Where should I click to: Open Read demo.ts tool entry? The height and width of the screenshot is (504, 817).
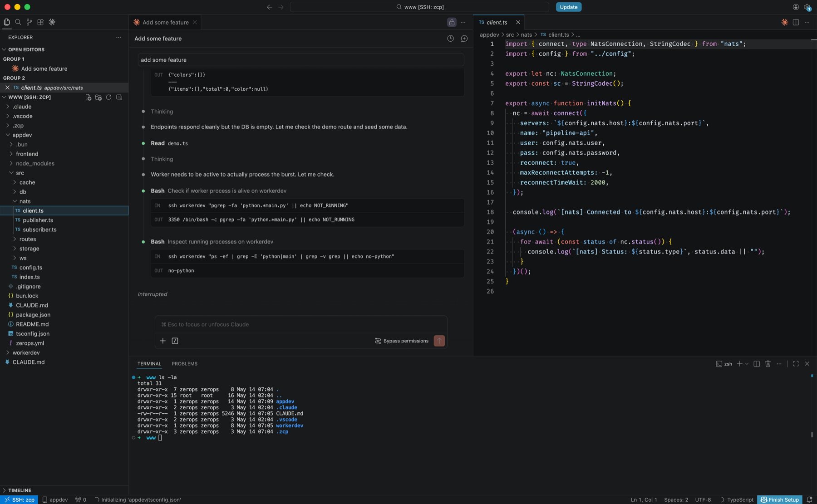pos(169,143)
